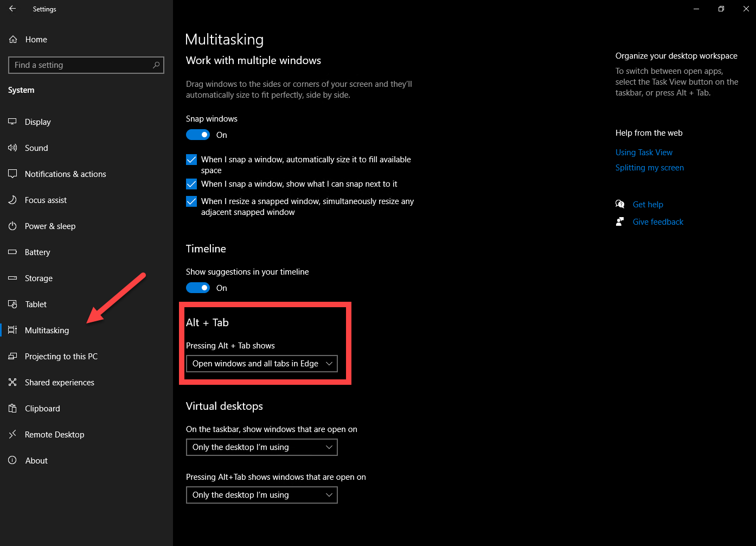This screenshot has height=546, width=756.
Task: Click the back arrow in Settings header
Action: point(12,9)
